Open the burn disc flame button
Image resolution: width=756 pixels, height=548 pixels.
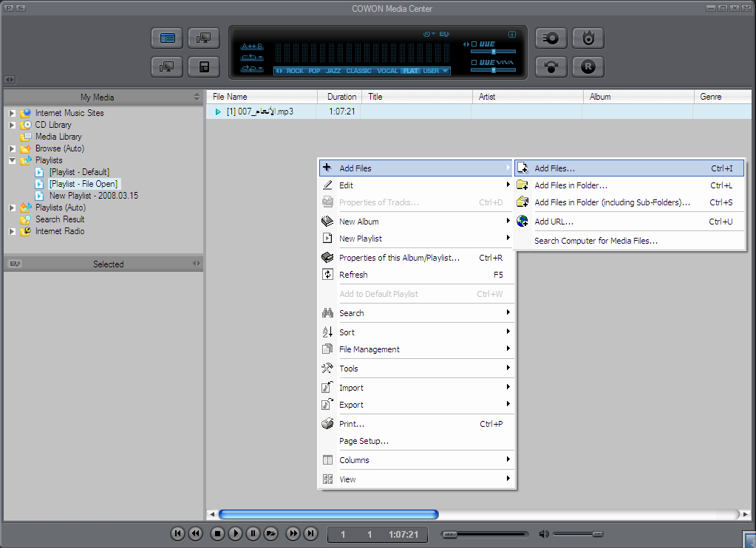(x=588, y=38)
